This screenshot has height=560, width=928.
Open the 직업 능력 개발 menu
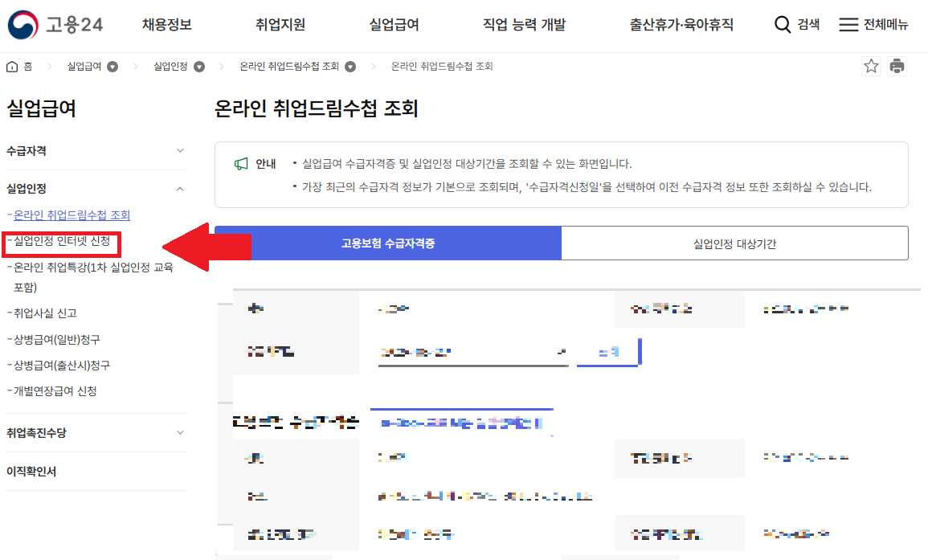523,24
